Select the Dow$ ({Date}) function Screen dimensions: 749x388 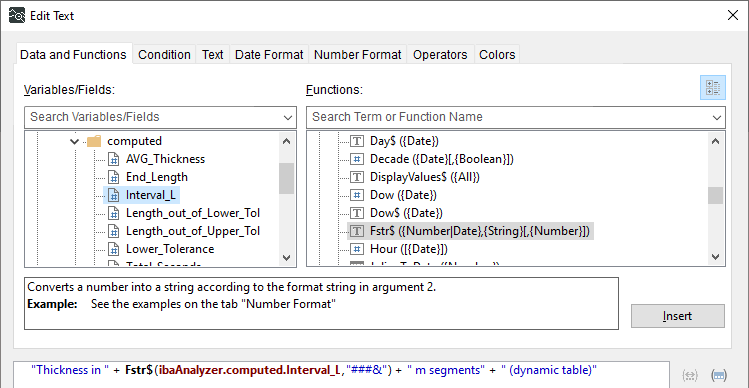pyautogui.click(x=406, y=213)
